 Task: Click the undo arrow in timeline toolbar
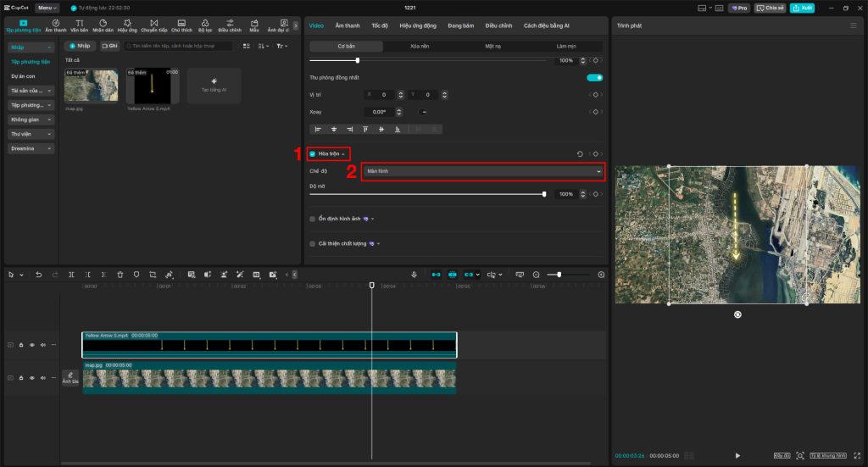point(38,275)
